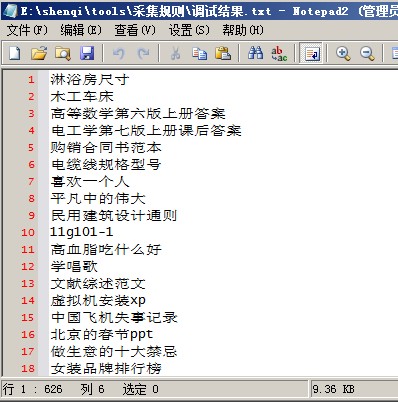The image size is (398, 402).
Task: Click line 高等数学第六版上册答案
Action: pos(138,113)
